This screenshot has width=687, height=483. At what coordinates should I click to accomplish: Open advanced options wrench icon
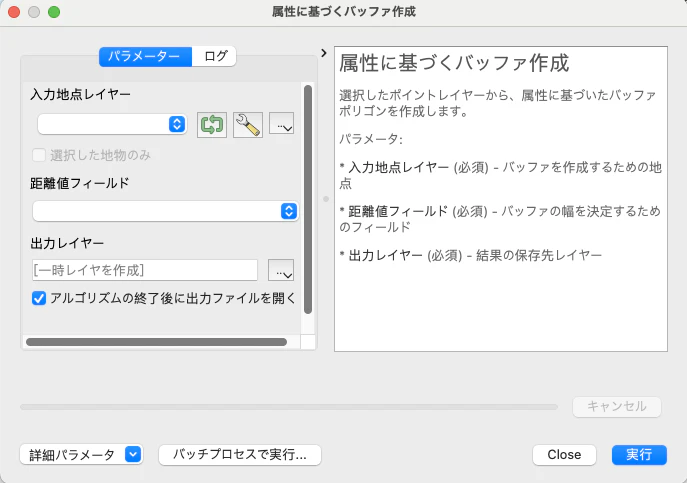coord(248,125)
